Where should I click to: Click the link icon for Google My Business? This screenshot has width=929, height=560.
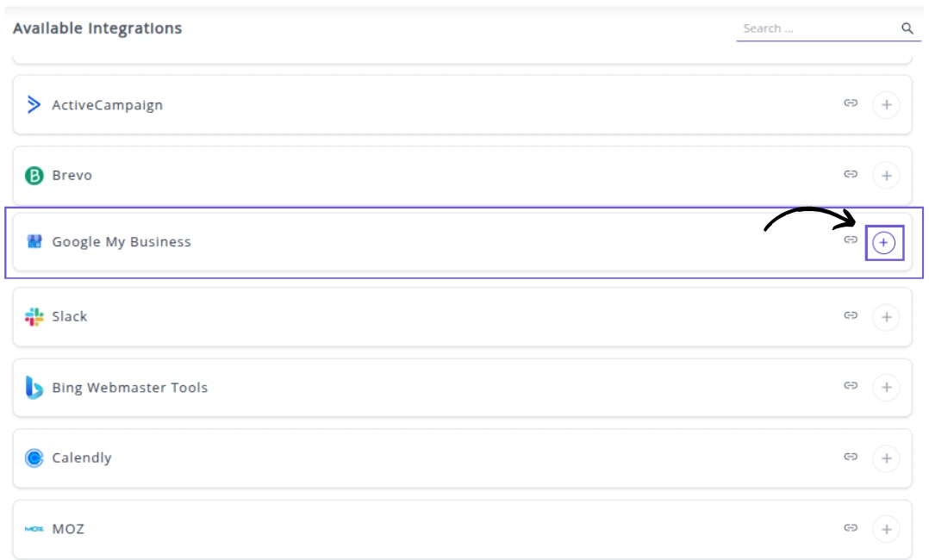point(851,240)
